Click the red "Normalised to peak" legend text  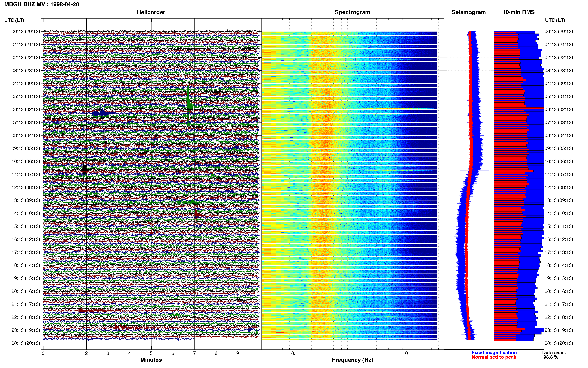pyautogui.click(x=494, y=357)
